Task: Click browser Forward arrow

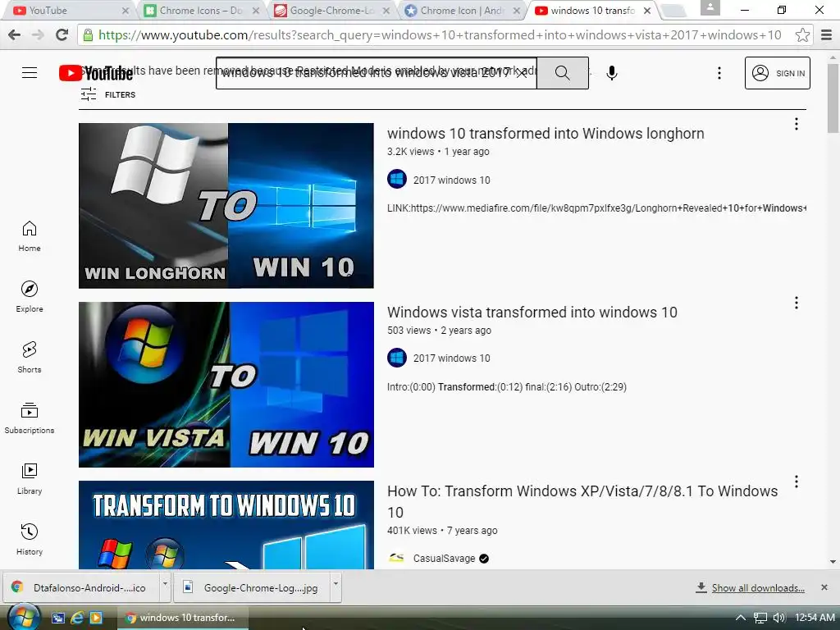Action: pyautogui.click(x=38, y=35)
